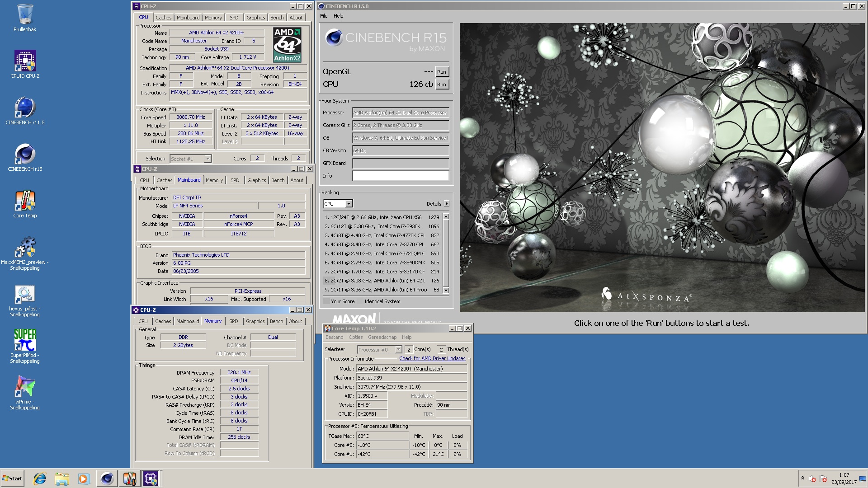Select ranking entry Intel Core i7-4770K

382,235
